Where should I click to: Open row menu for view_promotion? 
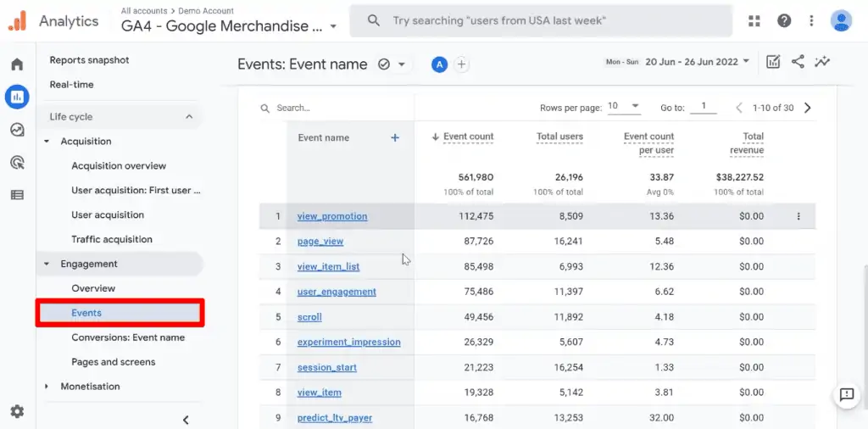tap(798, 216)
